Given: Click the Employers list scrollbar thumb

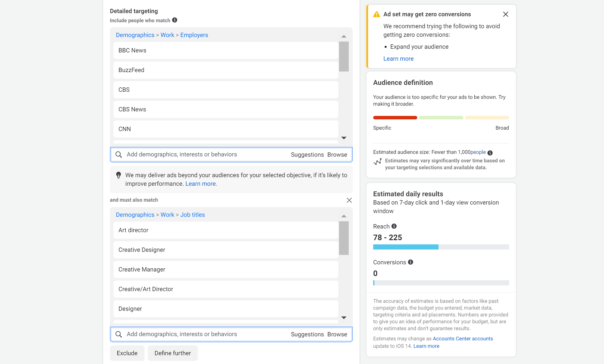Looking at the screenshot, I should click(x=344, y=56).
